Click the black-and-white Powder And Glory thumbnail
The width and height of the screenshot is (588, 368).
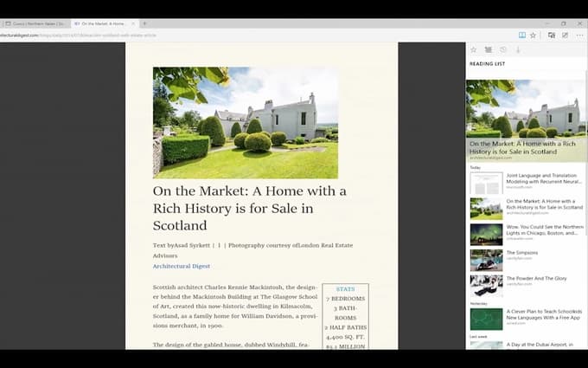click(x=486, y=286)
